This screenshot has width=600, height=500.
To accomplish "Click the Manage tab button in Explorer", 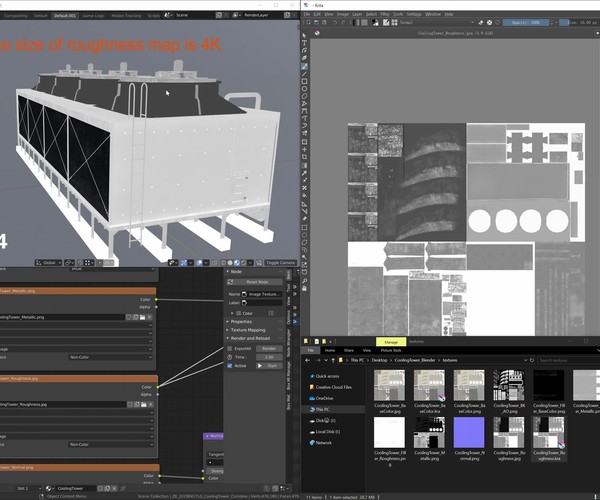I will pos(391,342).
